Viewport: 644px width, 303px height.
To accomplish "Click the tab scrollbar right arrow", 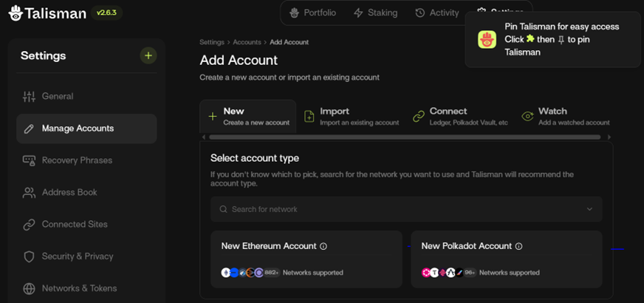I will pos(609,137).
